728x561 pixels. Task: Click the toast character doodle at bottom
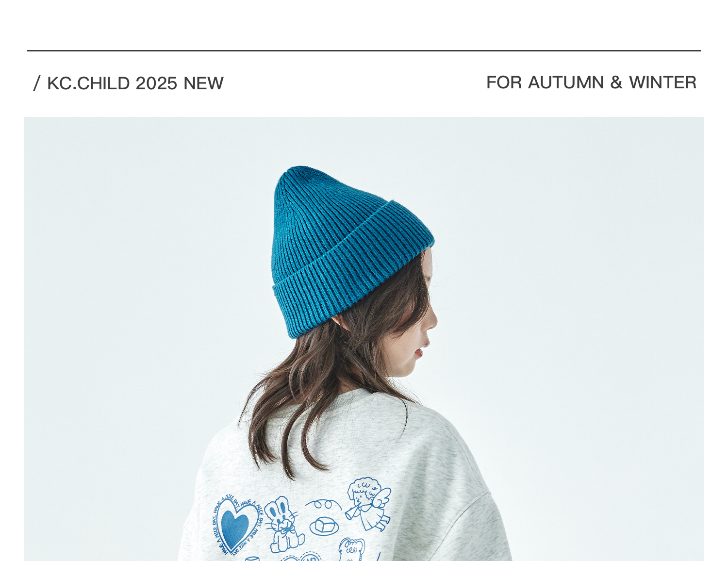point(352,550)
